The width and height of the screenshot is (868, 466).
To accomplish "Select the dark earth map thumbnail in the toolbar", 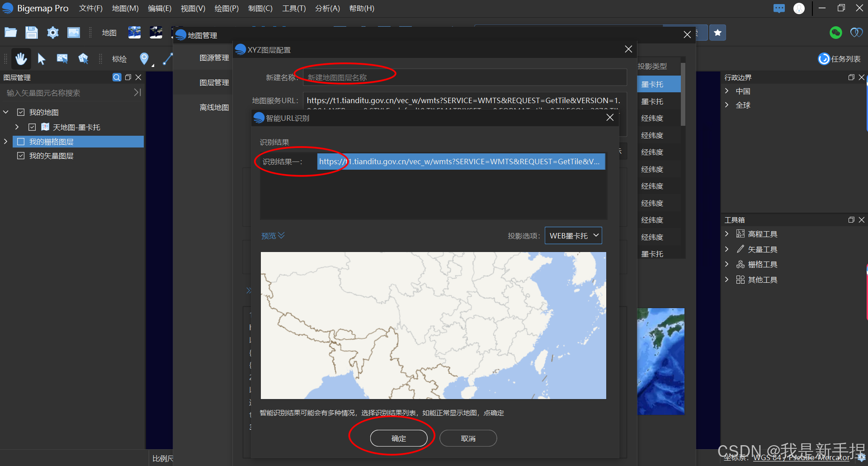I will [x=156, y=33].
